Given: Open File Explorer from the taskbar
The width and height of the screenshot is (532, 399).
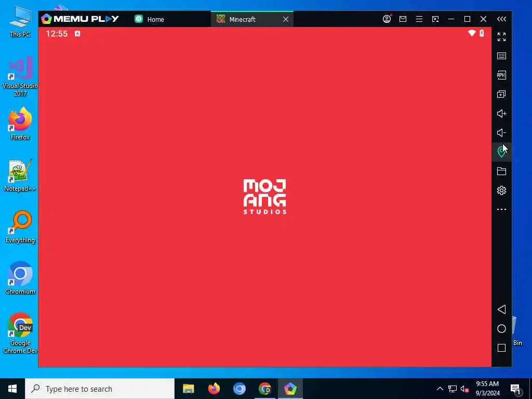Looking at the screenshot, I should tap(188, 389).
